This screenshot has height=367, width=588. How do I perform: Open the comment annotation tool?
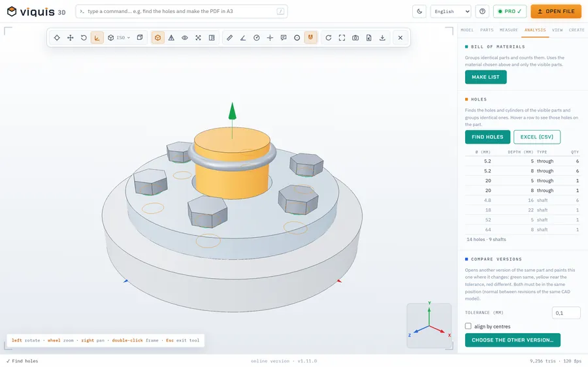coord(284,37)
